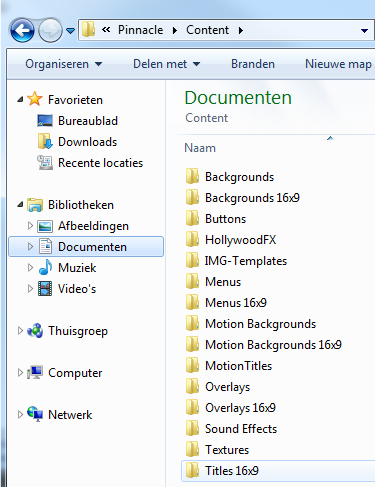Open the address bar history dropdown arrow
The image size is (375, 487).
click(x=364, y=31)
